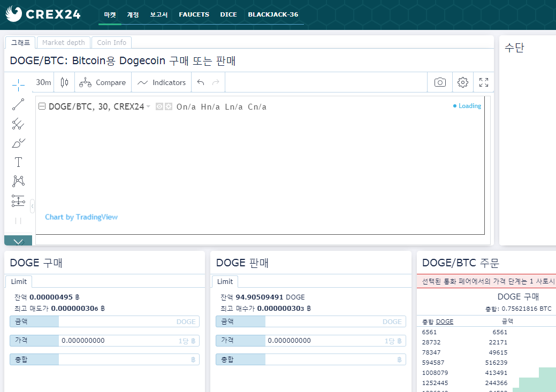Select order row with total 78347
The width and height of the screenshot is (556, 392).
pyautogui.click(x=486, y=352)
